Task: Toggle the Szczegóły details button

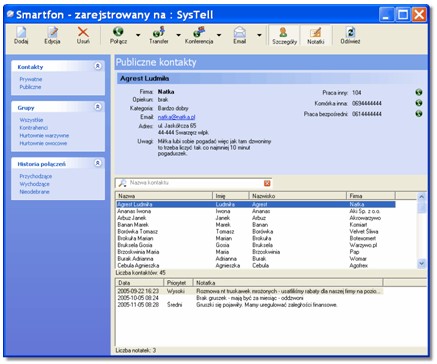Action: tap(284, 35)
